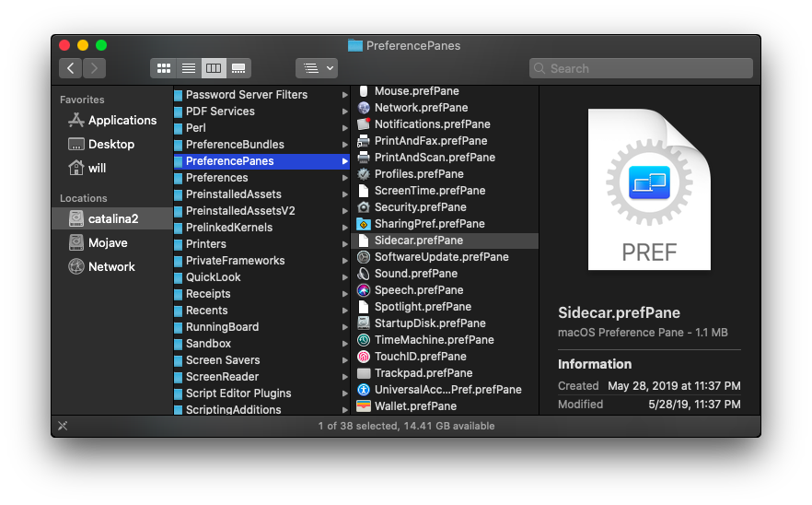Switch to icon view
Screen dimensions: 812x505
[x=163, y=68]
